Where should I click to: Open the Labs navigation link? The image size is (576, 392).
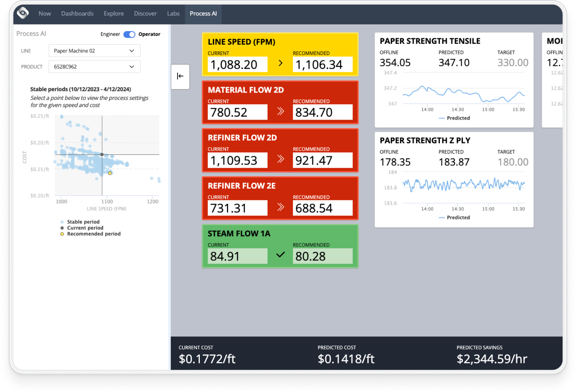click(x=173, y=14)
